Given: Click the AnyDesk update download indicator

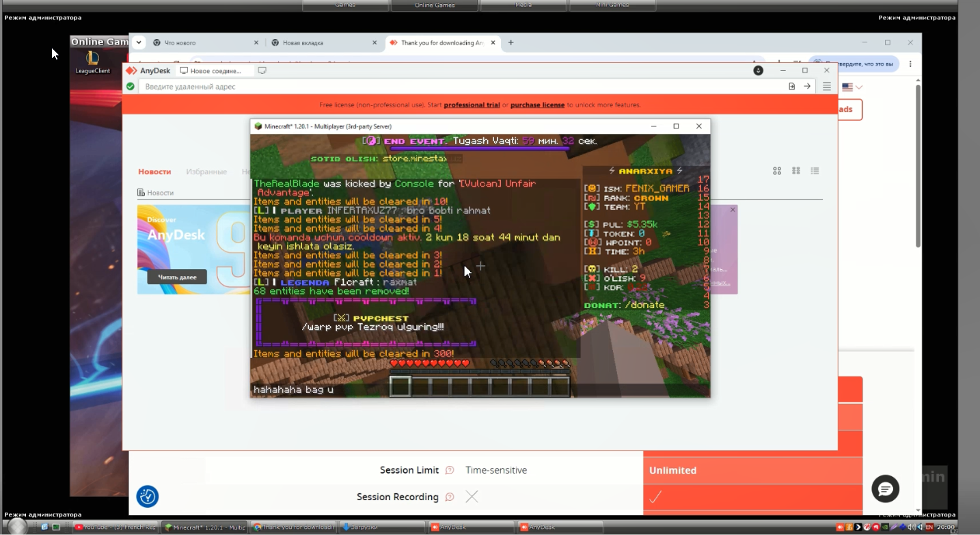Looking at the screenshot, I should coord(758,70).
